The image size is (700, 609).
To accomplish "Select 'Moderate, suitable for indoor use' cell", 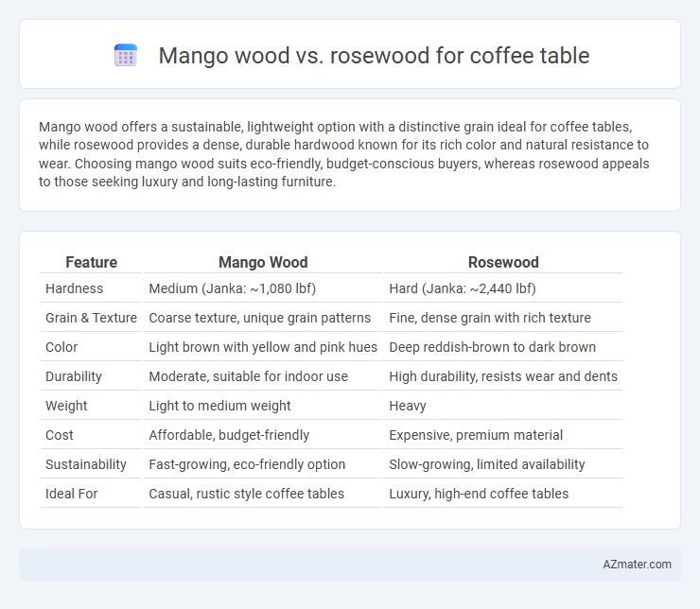I will [x=248, y=376].
